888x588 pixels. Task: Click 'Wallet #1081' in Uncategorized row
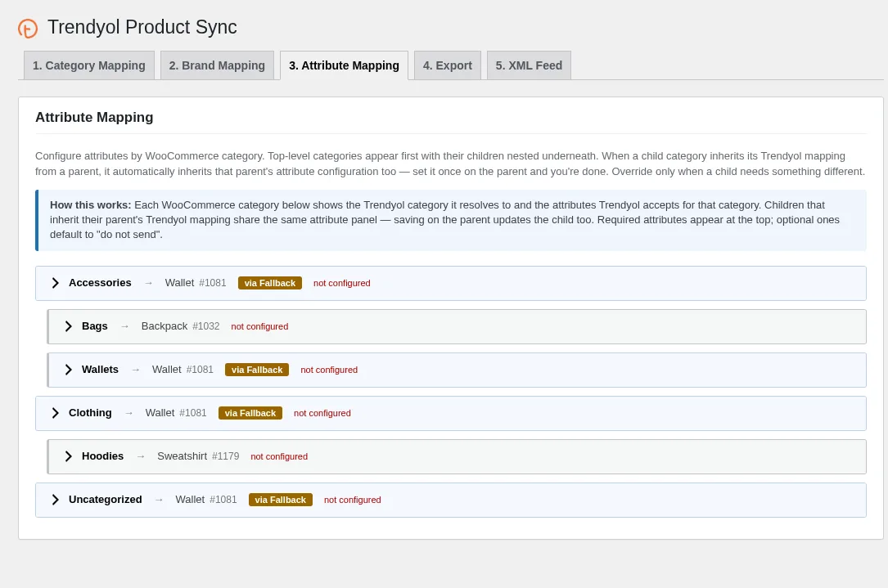[x=206, y=500]
